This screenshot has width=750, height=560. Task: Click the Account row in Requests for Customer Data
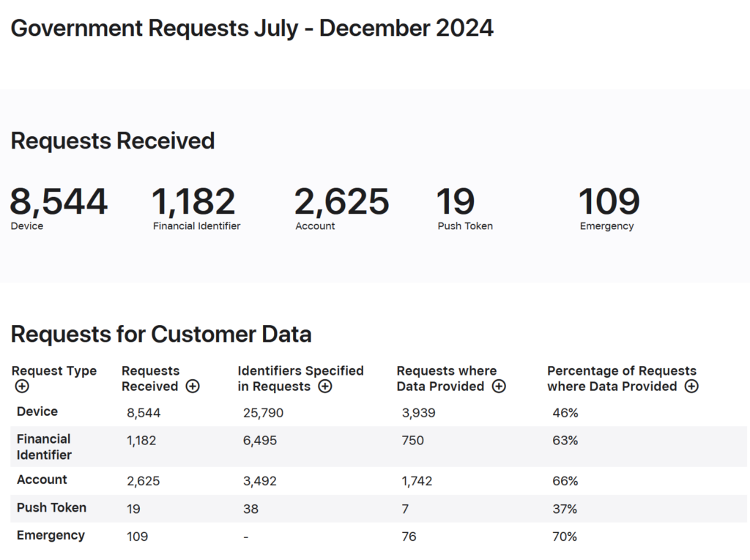[x=293, y=481]
